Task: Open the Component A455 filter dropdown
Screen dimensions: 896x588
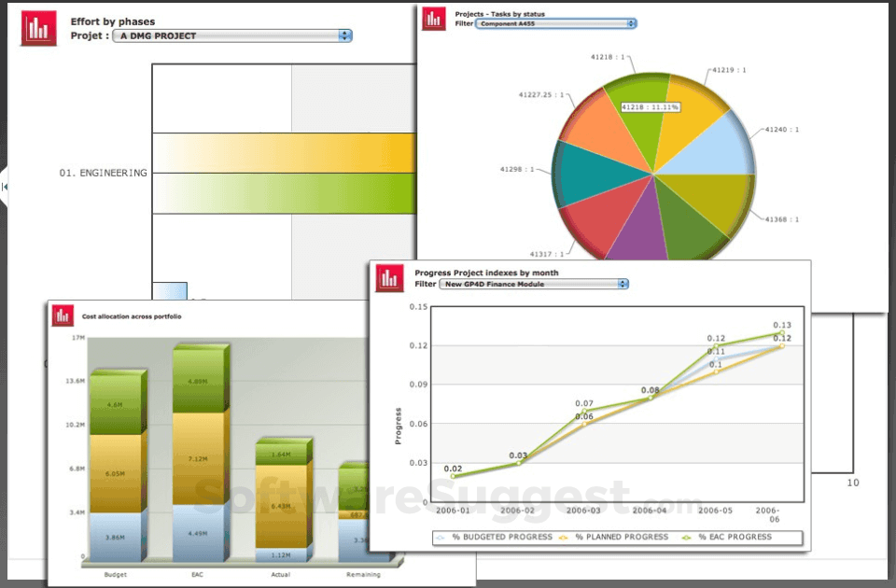Action: coord(556,23)
